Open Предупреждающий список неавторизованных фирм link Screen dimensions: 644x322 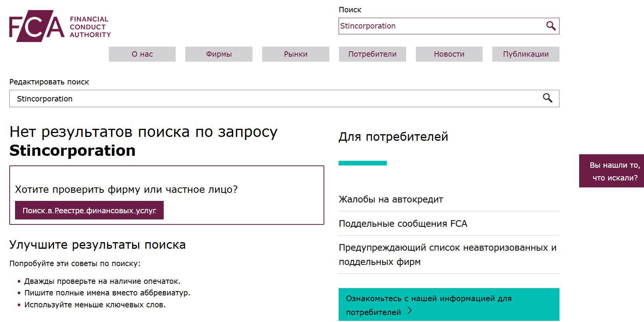coord(447,255)
